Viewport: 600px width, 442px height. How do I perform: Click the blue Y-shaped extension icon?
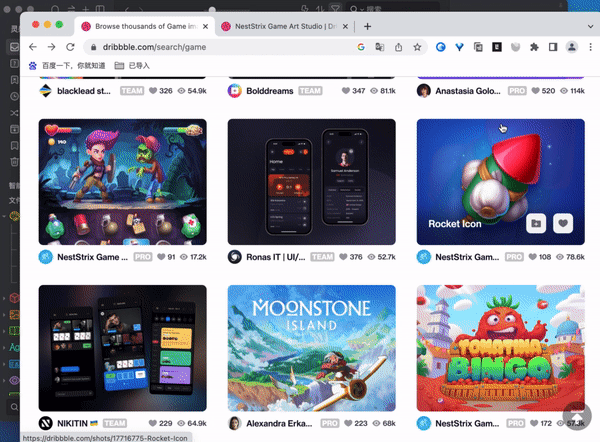(459, 47)
